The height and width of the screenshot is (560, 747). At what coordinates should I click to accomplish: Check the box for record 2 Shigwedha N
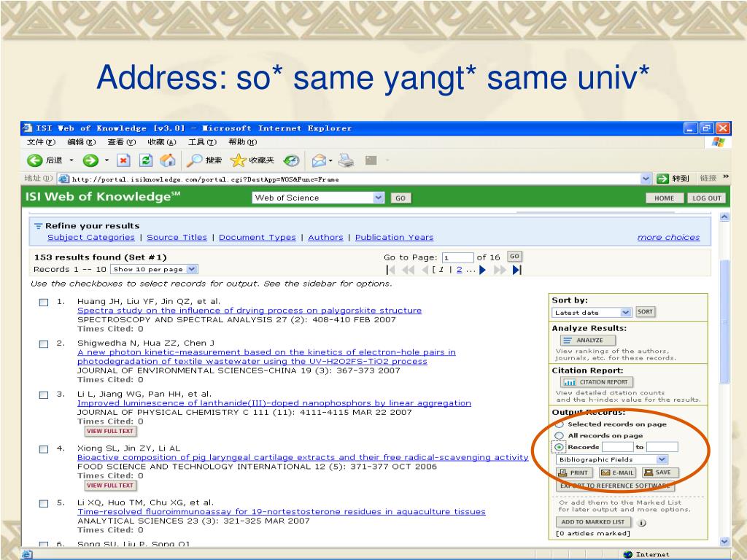pos(43,344)
